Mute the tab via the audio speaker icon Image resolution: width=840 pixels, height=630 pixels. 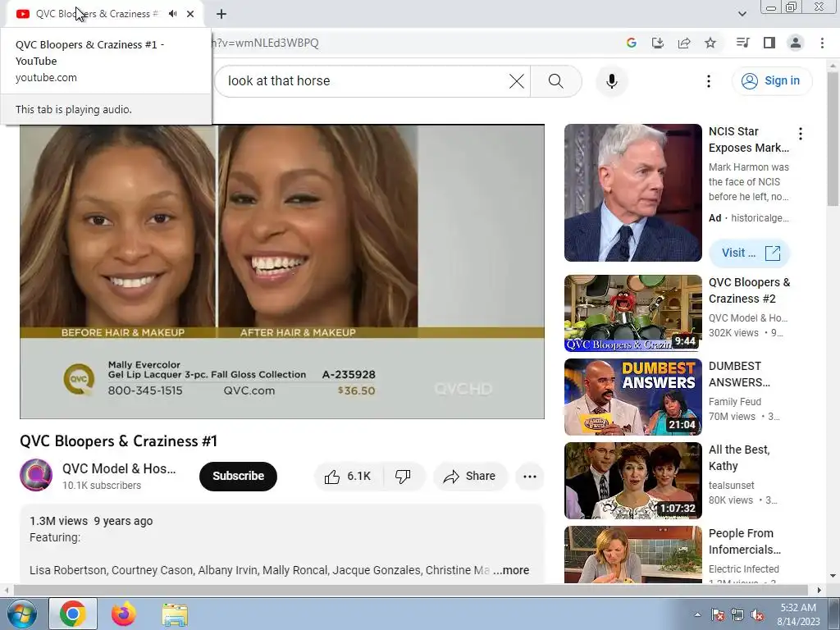click(x=172, y=14)
